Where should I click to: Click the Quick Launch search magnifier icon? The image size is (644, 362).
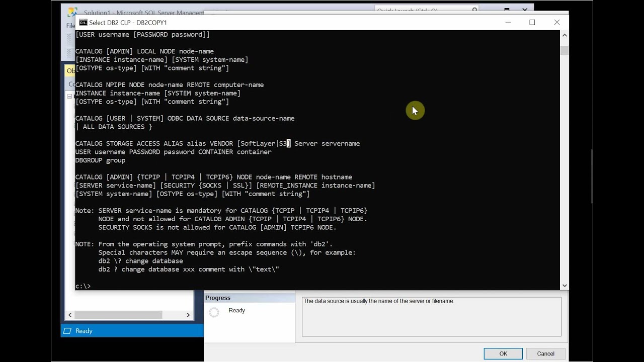tap(474, 10)
